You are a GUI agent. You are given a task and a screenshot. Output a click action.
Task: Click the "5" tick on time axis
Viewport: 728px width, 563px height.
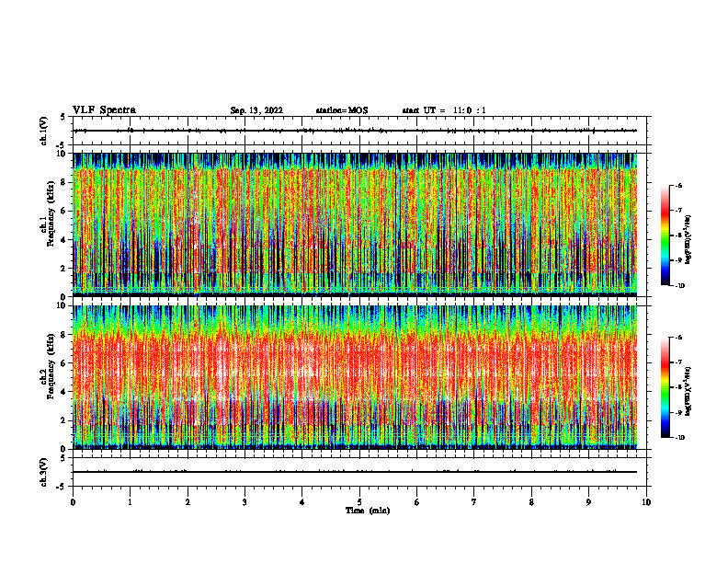coord(359,502)
